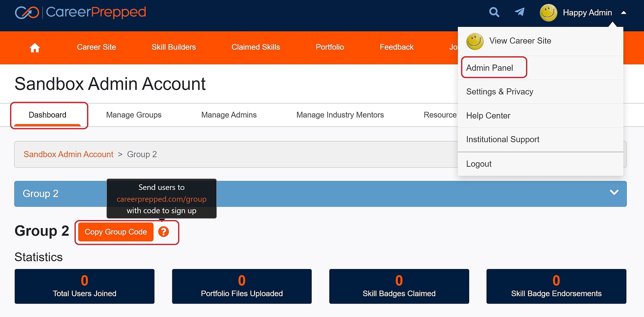Click the Happy Admin smiley avatar in the header
This screenshot has height=317, width=644.
coord(548,13)
